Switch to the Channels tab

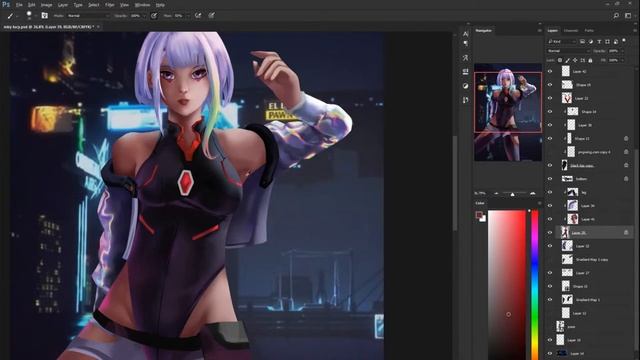(571, 31)
